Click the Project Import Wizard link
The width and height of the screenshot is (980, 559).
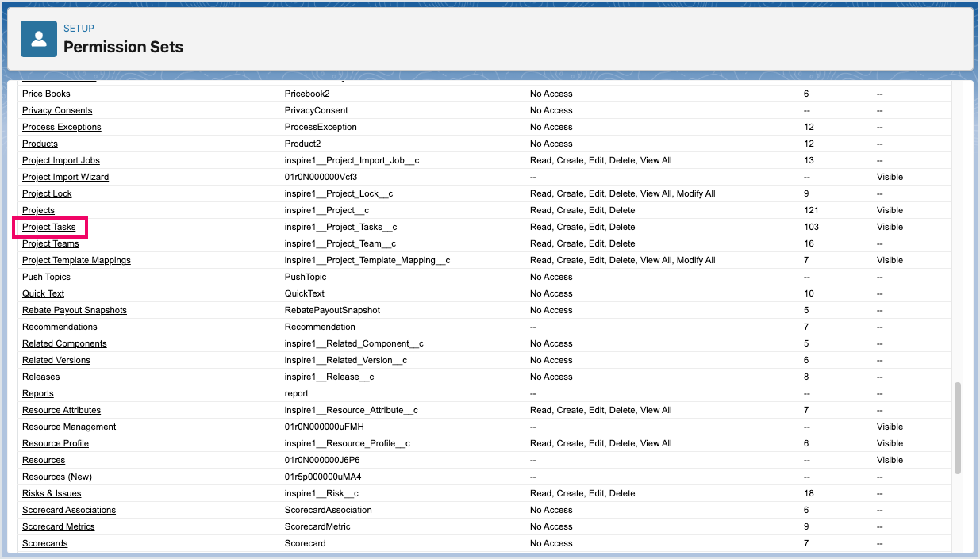[x=65, y=178]
